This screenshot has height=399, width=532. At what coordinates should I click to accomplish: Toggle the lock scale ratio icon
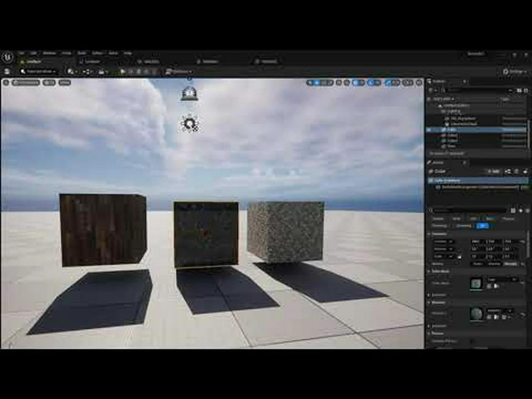point(459,257)
